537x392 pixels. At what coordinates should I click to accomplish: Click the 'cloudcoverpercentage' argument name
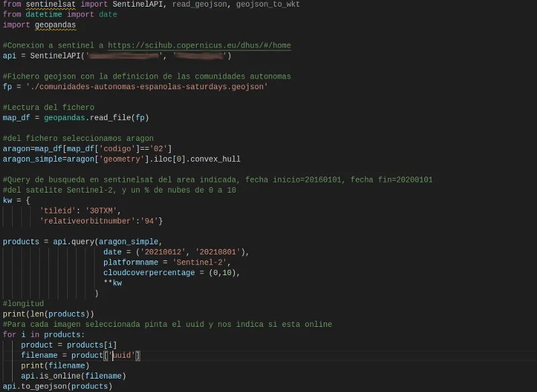(x=149, y=273)
